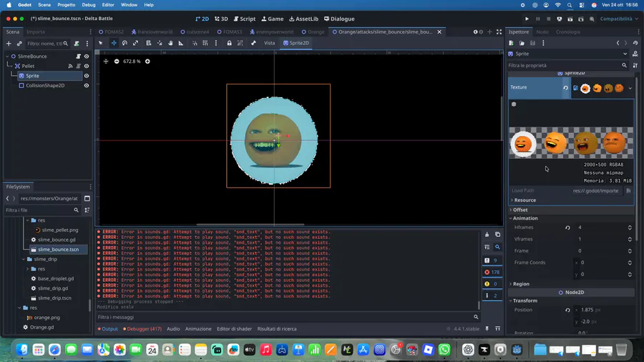Screen dimensions: 644x362
Task: Toggle visibility of SlimeBounce node
Action: (87, 57)
